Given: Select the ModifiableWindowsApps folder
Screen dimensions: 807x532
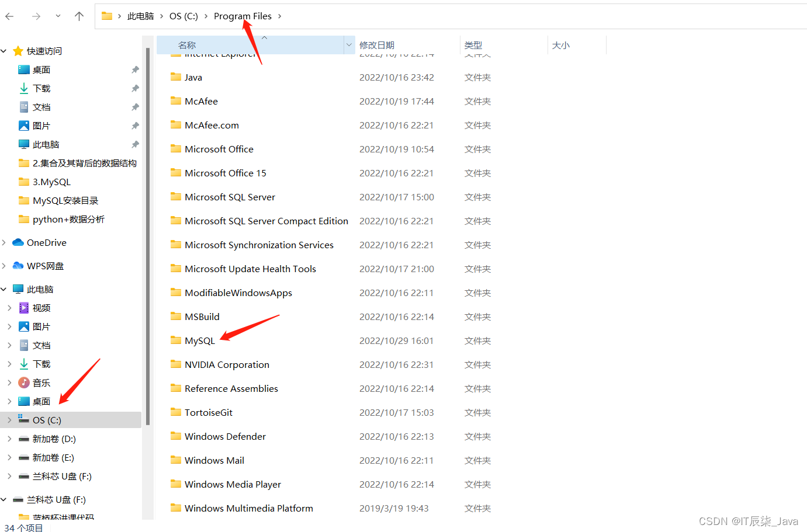Looking at the screenshot, I should (x=238, y=293).
